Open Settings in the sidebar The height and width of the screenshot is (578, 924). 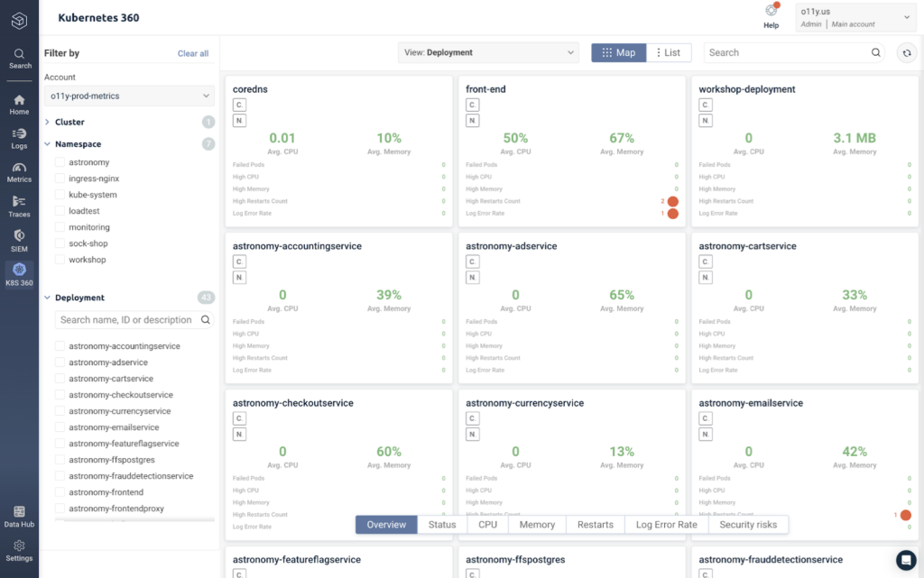(x=20, y=551)
